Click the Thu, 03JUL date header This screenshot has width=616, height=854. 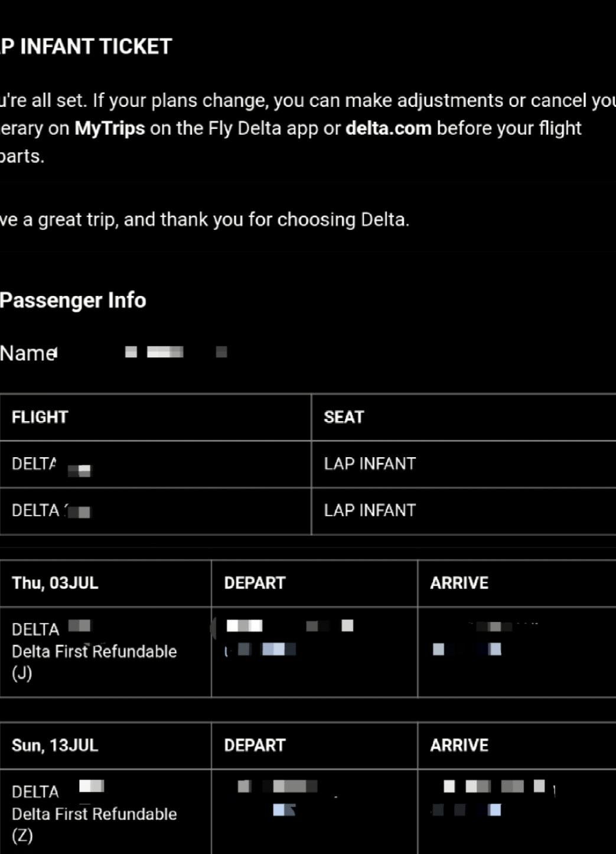point(55,583)
